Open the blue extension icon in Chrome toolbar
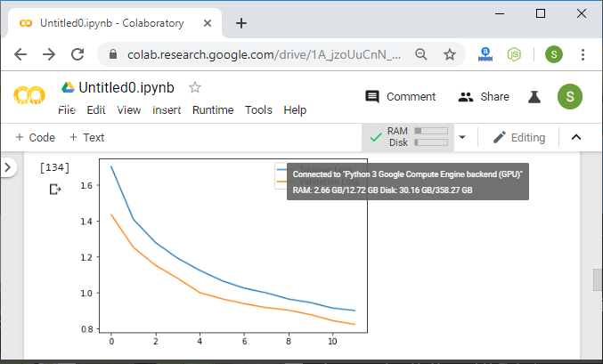603x364 pixels. (485, 54)
